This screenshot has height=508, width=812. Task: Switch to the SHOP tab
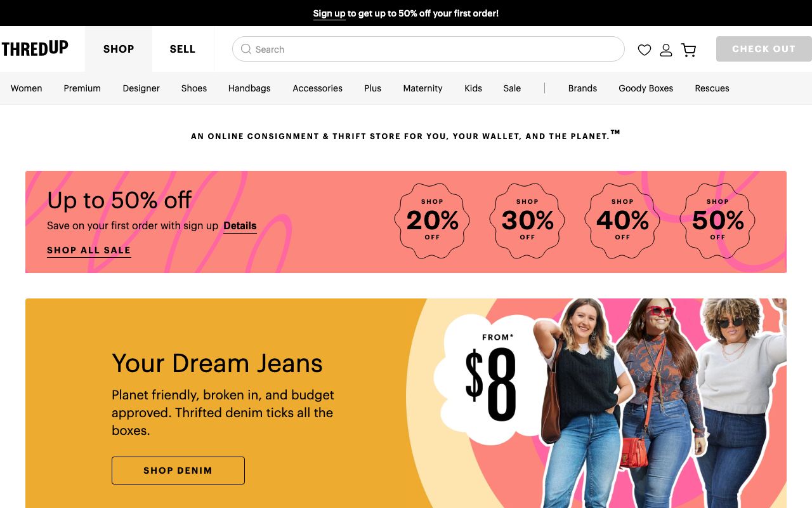click(119, 49)
